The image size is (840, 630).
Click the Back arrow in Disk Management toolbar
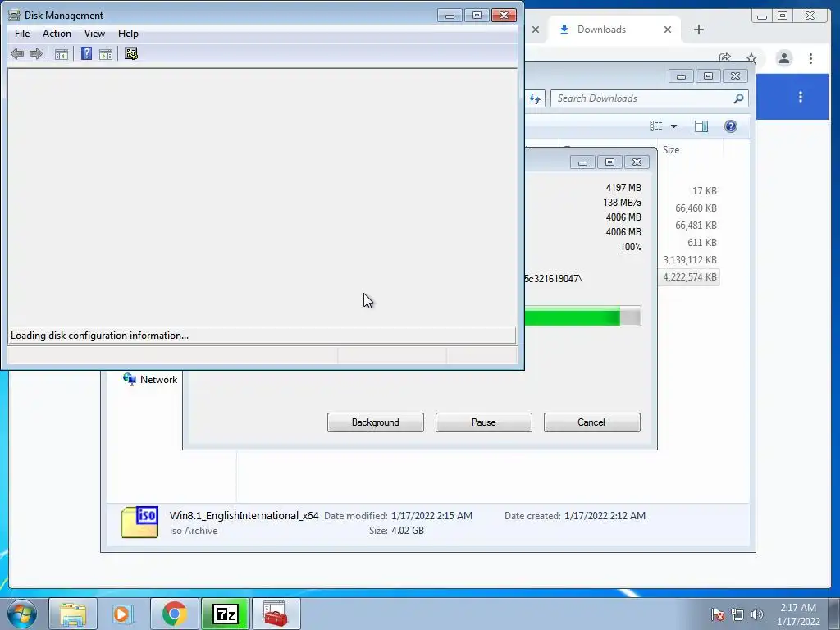[x=17, y=53]
